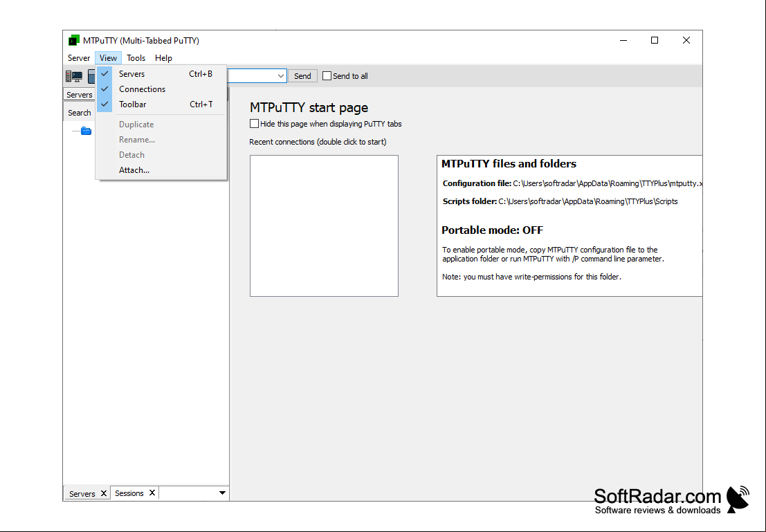Viewport: 766px width, 532px height.
Task: Click the Send button
Action: tap(302, 75)
